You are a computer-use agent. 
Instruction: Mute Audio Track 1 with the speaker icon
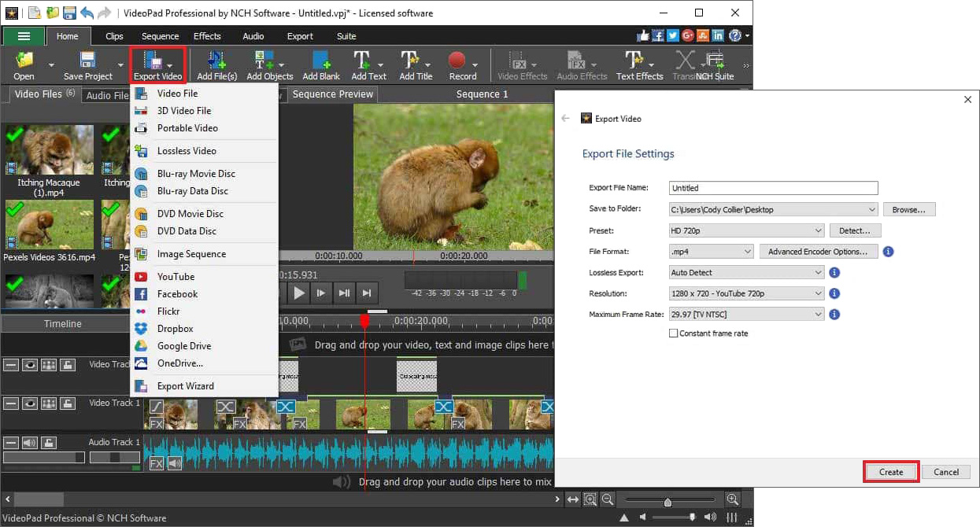pyautogui.click(x=28, y=442)
